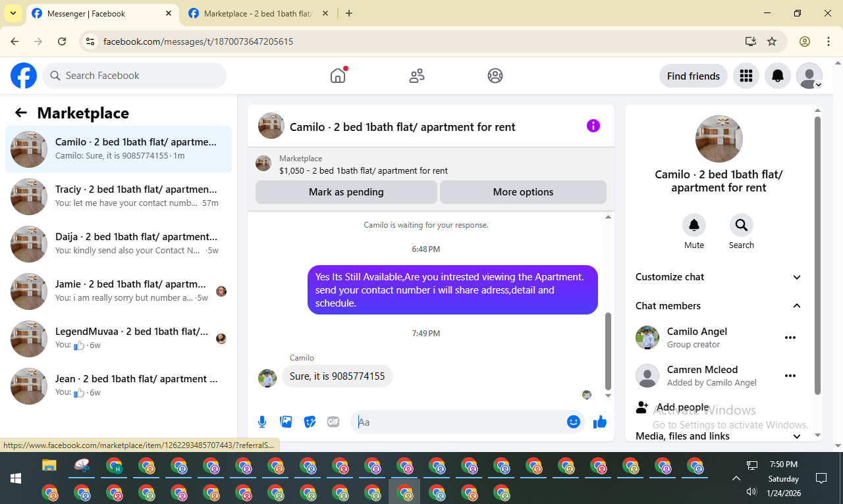Expand the Customize chat section
This screenshot has width=843, height=504.
[x=719, y=277]
